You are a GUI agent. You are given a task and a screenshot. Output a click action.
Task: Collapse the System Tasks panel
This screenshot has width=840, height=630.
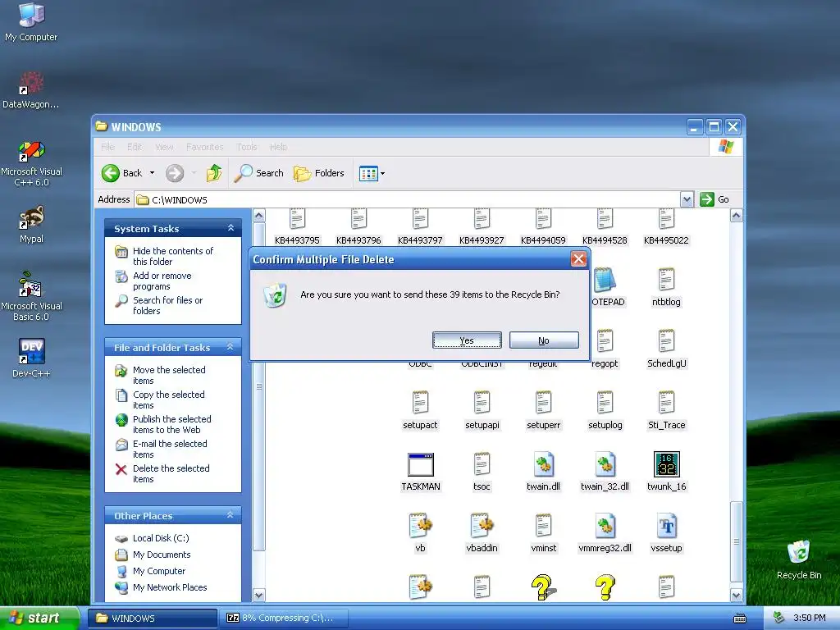(231, 228)
